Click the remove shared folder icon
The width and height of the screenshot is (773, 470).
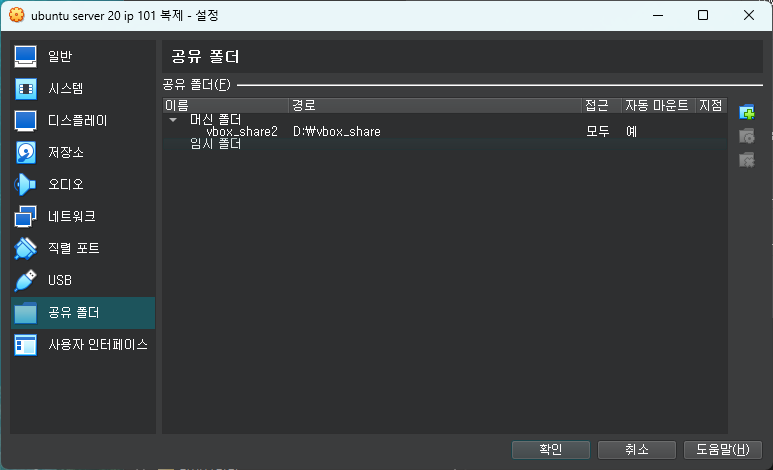click(x=747, y=160)
